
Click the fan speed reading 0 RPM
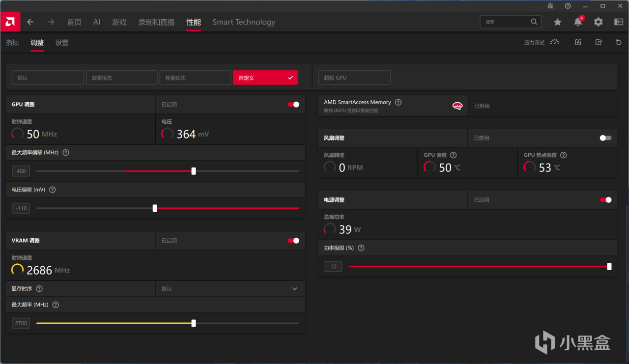(351, 168)
